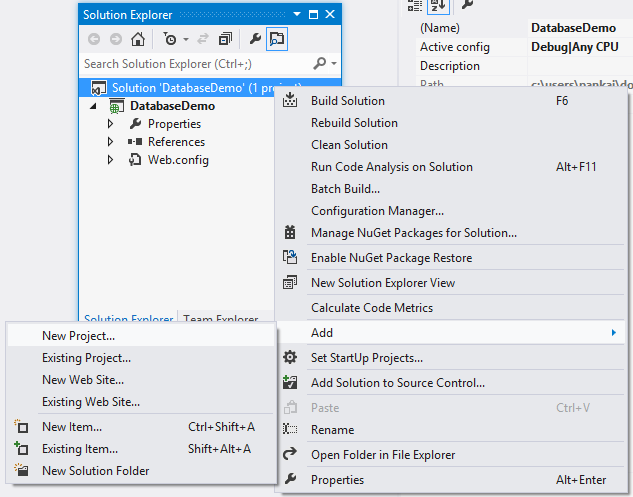Click the Properties wrench icon in Solution Explorer toolbar
The width and height of the screenshot is (633, 497).
255,39
